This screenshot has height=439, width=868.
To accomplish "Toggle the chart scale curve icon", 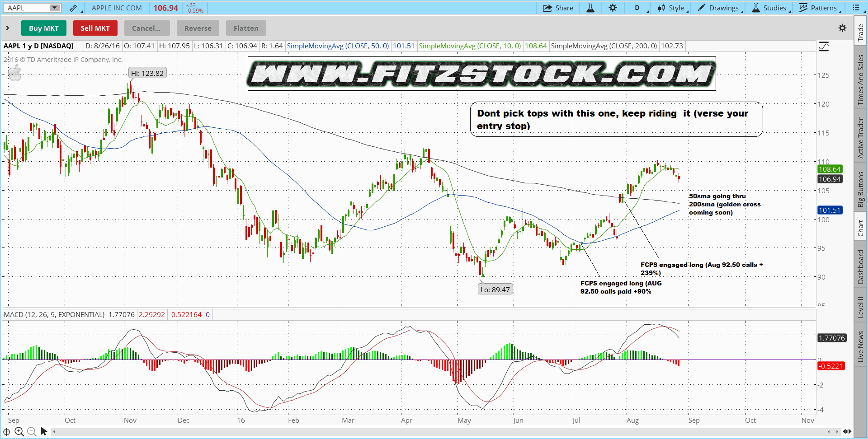I will pos(824,47).
